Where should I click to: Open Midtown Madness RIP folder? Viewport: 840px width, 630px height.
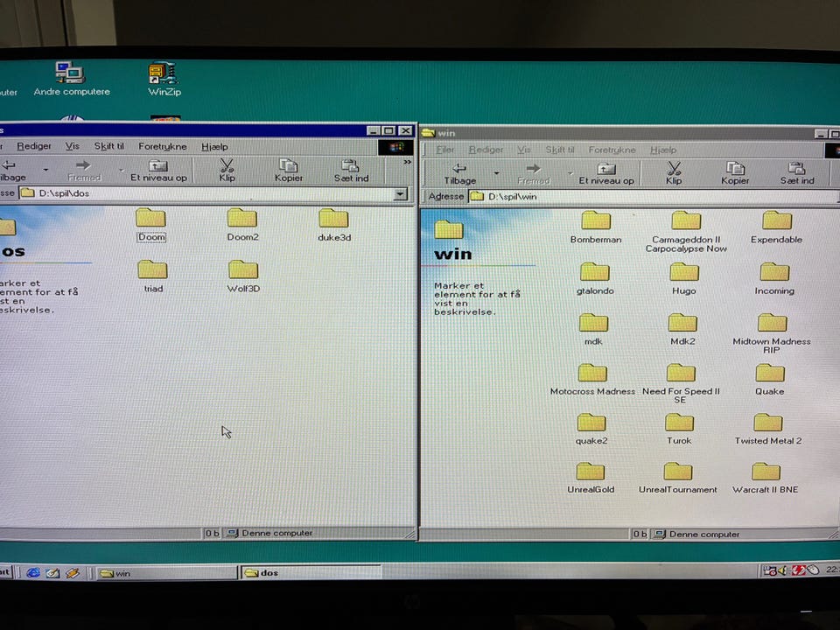772,333
